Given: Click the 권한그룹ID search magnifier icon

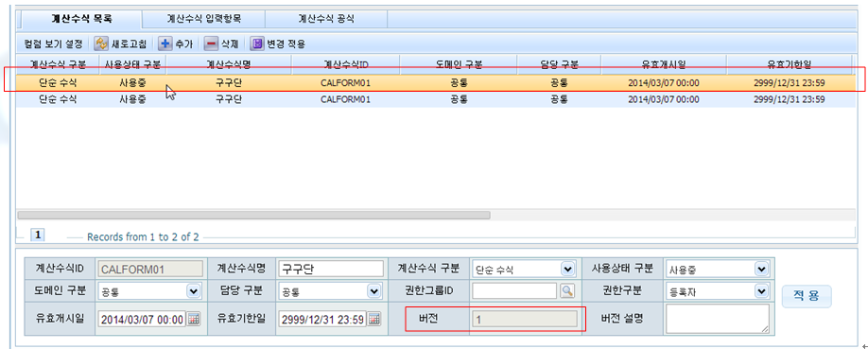Looking at the screenshot, I should [x=567, y=290].
